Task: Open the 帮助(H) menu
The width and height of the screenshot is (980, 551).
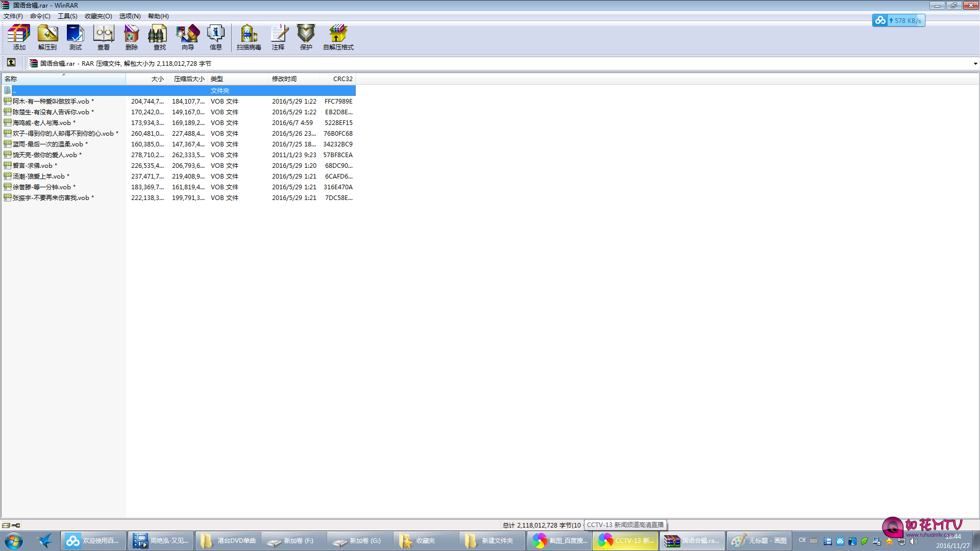Action: click(x=158, y=16)
